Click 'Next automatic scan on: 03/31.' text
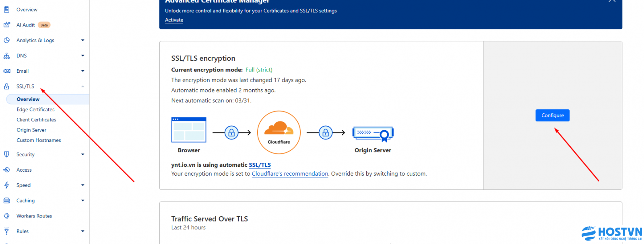 coord(211,100)
